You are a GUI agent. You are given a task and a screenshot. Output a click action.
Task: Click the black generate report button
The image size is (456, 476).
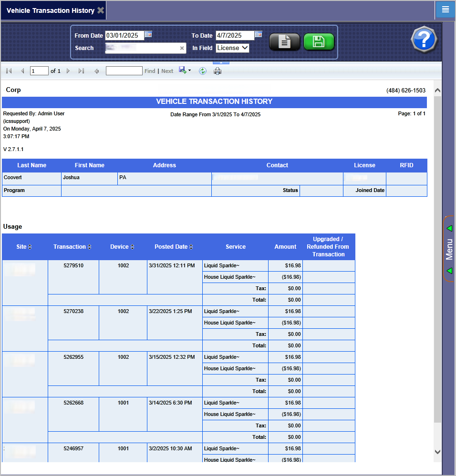(284, 42)
